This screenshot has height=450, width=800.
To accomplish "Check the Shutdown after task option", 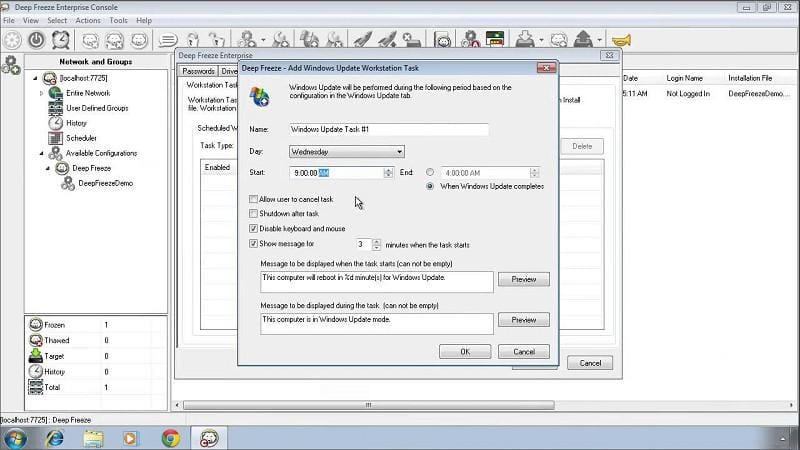I will 253,214.
